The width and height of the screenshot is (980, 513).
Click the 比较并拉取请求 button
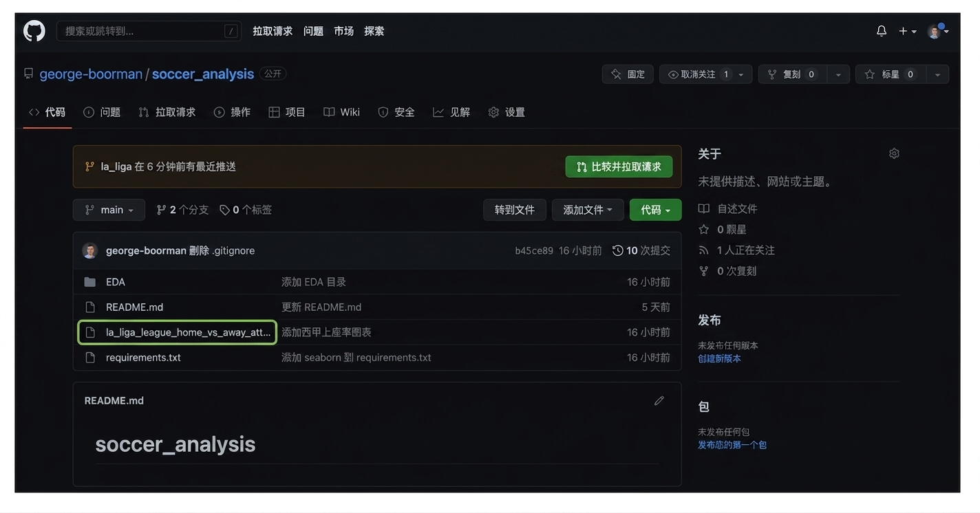click(x=619, y=166)
